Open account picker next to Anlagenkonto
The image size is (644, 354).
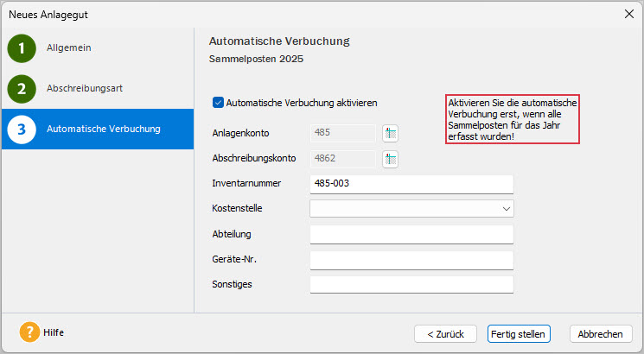coord(390,133)
